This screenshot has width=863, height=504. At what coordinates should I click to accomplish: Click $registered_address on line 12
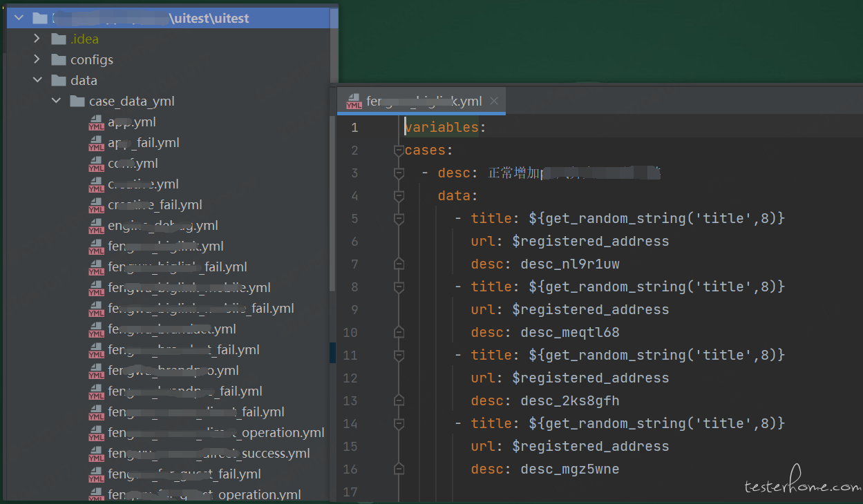pyautogui.click(x=591, y=378)
